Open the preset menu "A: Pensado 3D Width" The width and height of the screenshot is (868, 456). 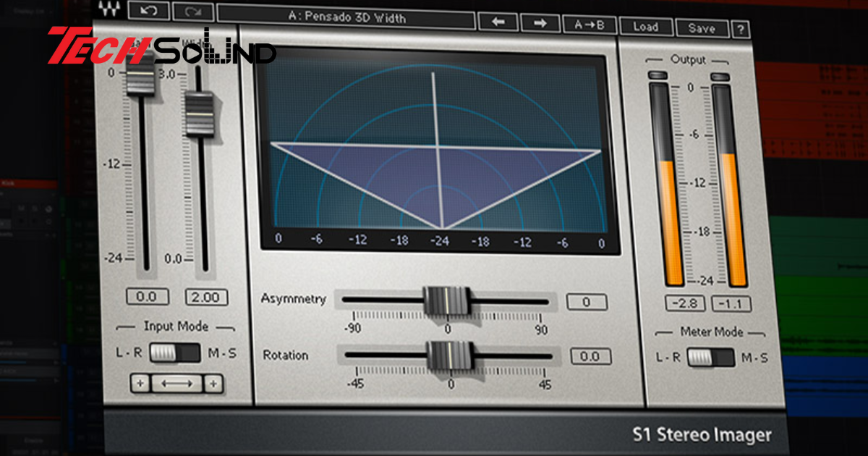click(x=346, y=17)
